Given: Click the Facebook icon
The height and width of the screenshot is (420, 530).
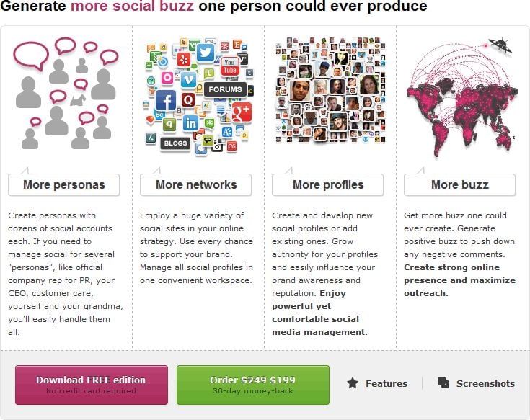Looking at the screenshot, I should [x=166, y=100].
